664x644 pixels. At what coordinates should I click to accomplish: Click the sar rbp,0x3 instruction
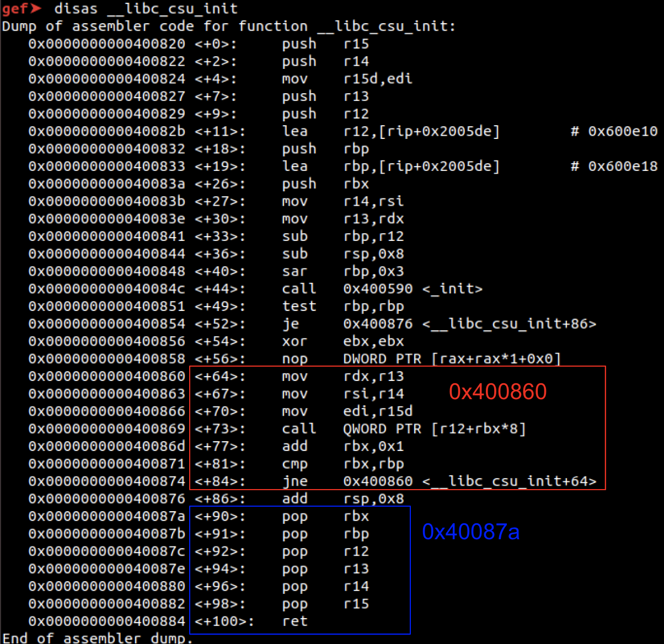[342, 271]
